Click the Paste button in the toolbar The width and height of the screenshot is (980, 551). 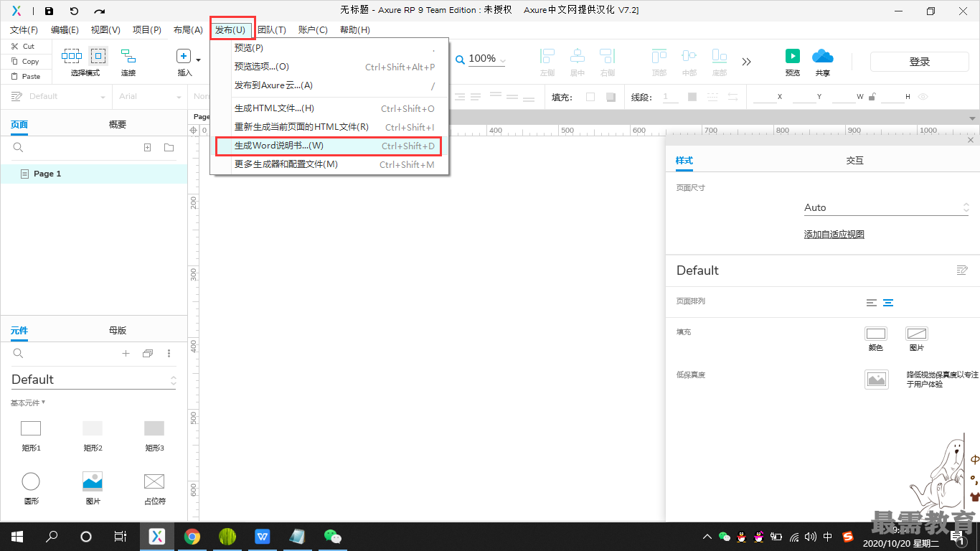(25, 76)
